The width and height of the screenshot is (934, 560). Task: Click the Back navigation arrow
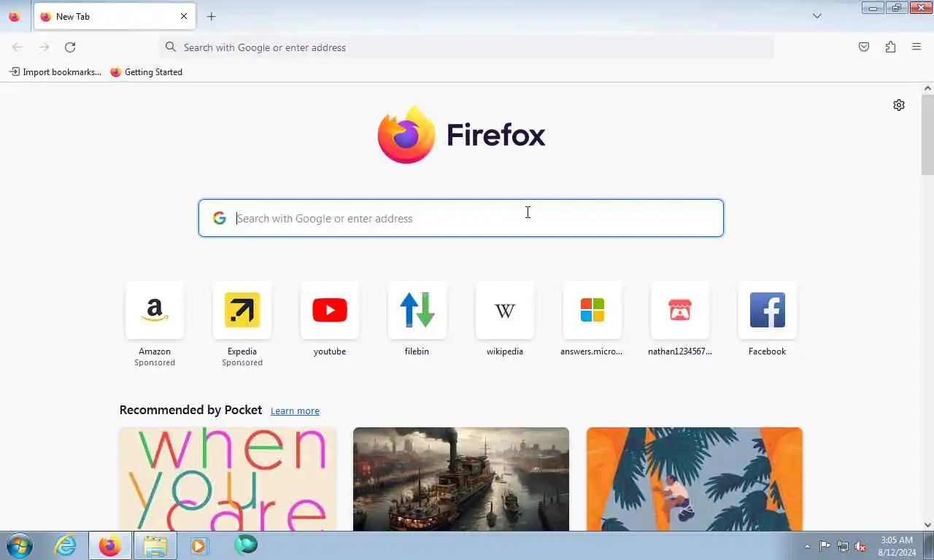click(18, 47)
